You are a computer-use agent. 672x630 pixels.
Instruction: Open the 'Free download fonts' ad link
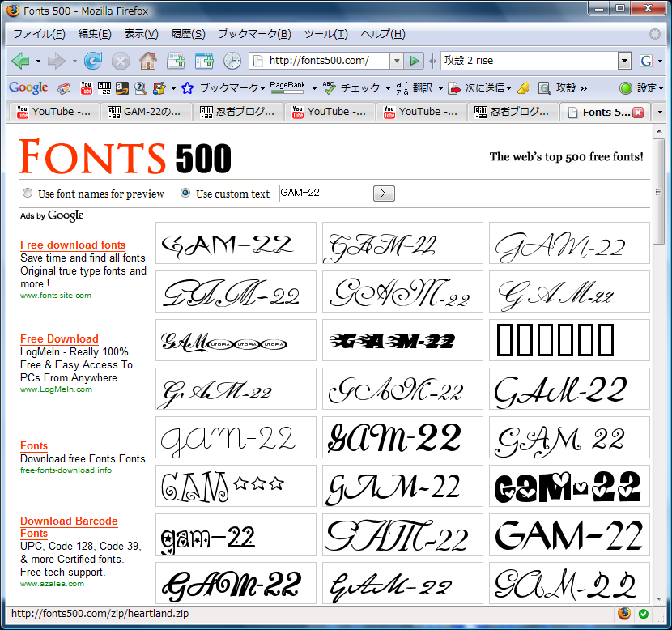pyautogui.click(x=73, y=245)
